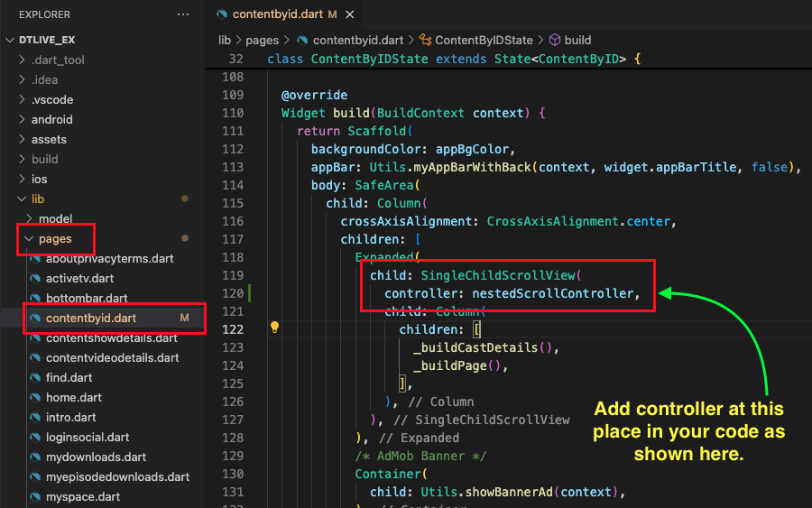This screenshot has width=812, height=508.
Task: Click the EXPLORER panel title
Action: click(44, 14)
